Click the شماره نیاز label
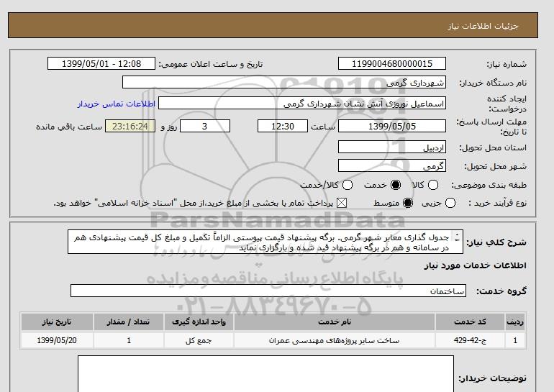Viewport: 554px width, 392px height. (x=507, y=64)
